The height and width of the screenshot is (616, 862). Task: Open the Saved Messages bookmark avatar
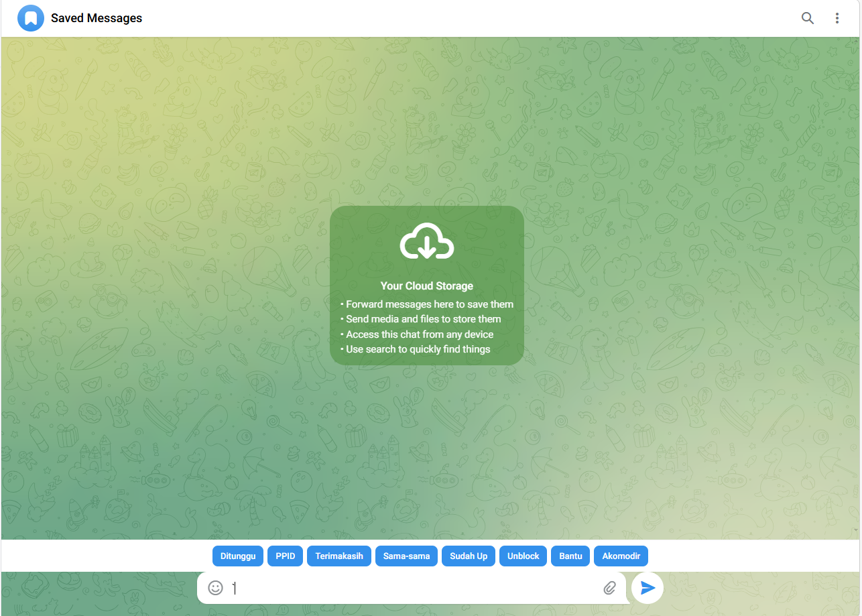tap(30, 18)
